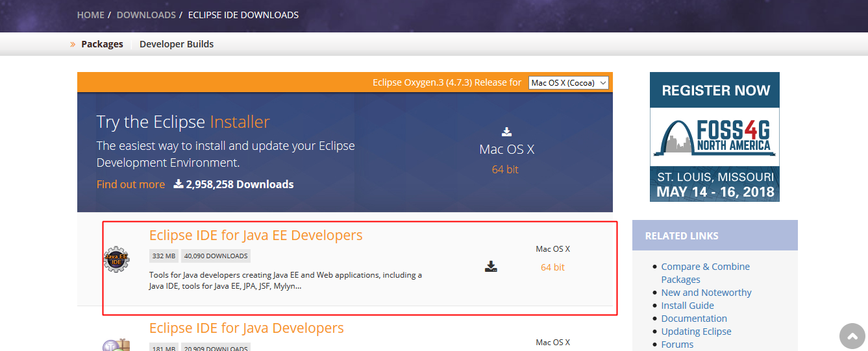868x351 pixels.
Task: Click 64 bit link for Java EE Developers
Action: point(552,267)
